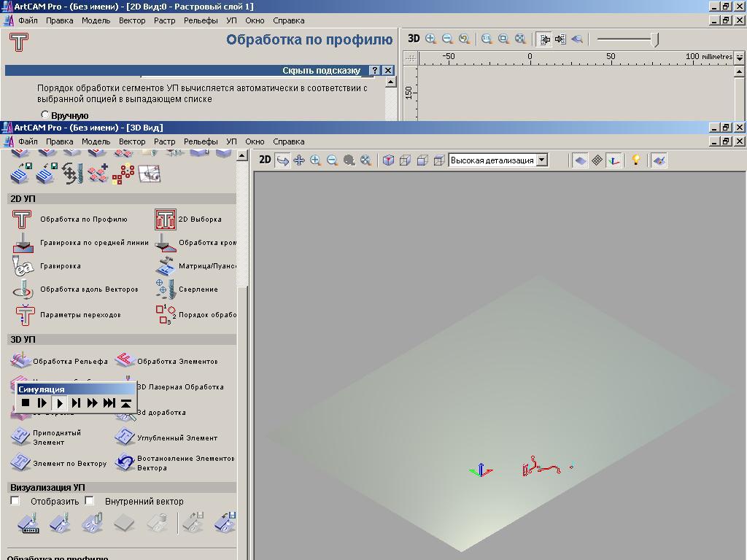Click simulate toolpath icon with playback bar
Viewport: 747px width, 560px height.
(28, 523)
